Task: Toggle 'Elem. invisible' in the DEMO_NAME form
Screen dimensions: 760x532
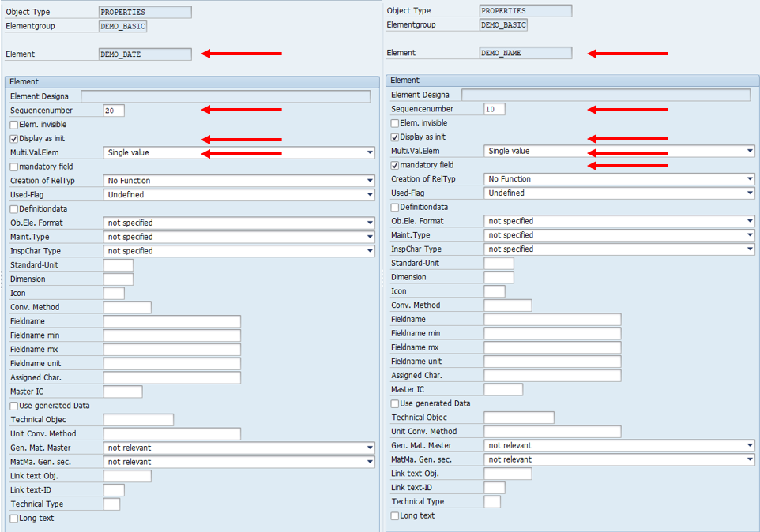Action: coord(395,123)
